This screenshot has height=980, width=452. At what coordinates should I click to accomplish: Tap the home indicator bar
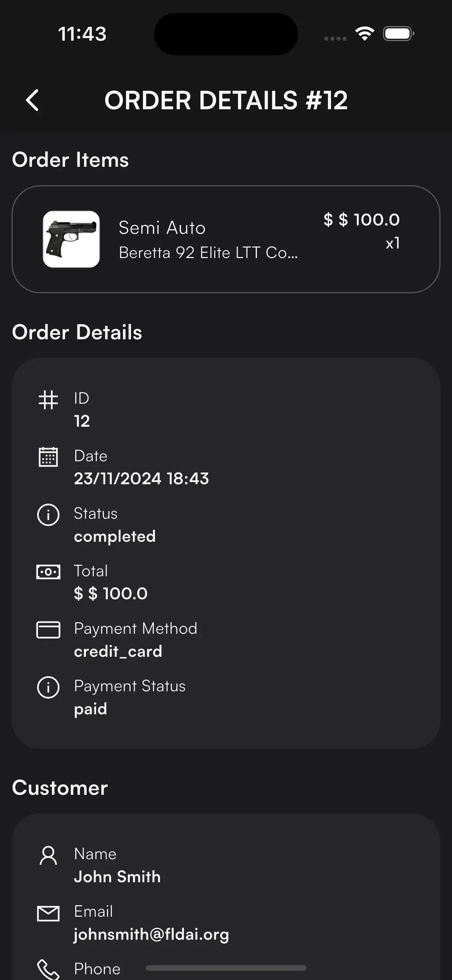(226, 968)
